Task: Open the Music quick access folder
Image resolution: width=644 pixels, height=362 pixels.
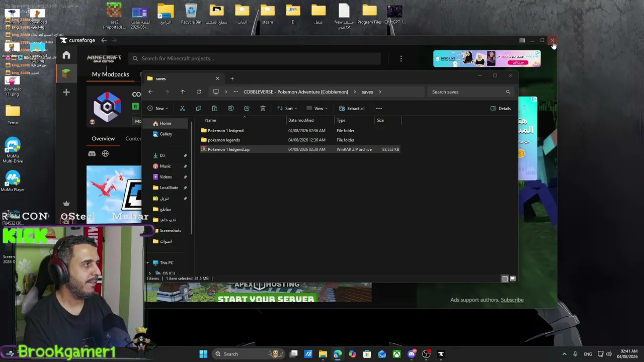Action: click(x=165, y=166)
